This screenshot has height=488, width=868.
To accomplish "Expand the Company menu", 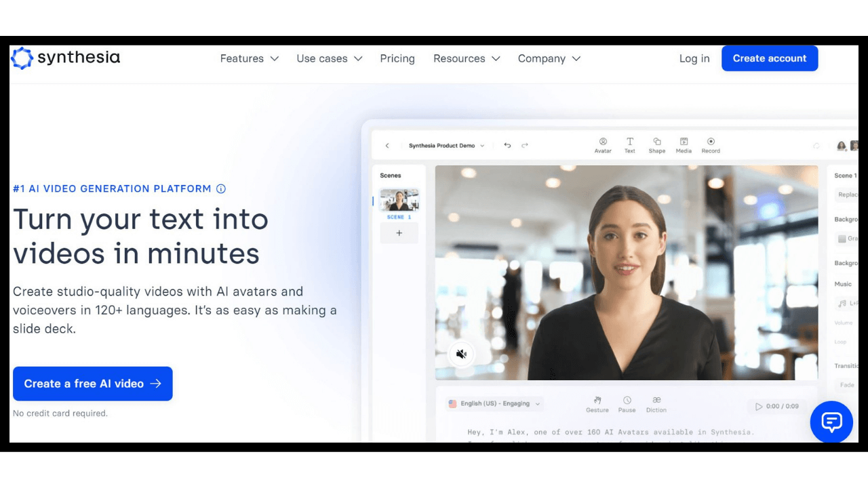I will pos(549,59).
